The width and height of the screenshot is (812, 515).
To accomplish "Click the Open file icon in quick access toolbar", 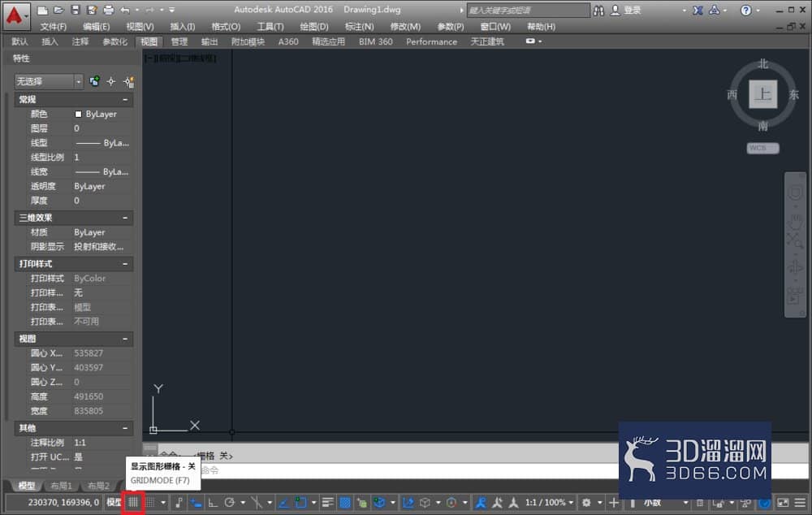I will tap(58, 10).
